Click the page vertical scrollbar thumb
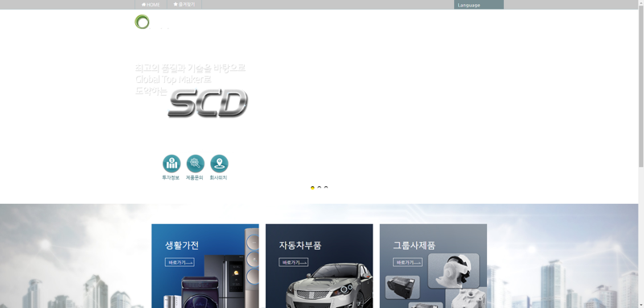 (x=641, y=87)
